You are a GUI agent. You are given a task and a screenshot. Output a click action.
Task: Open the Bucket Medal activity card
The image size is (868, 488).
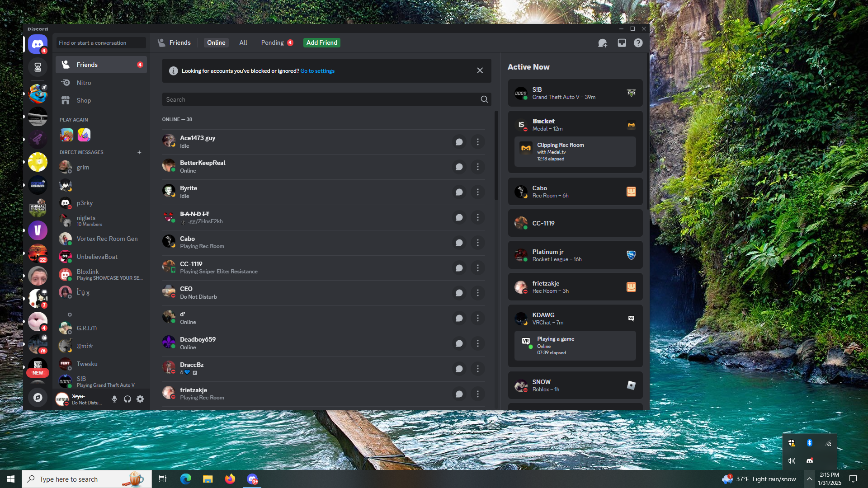point(575,142)
